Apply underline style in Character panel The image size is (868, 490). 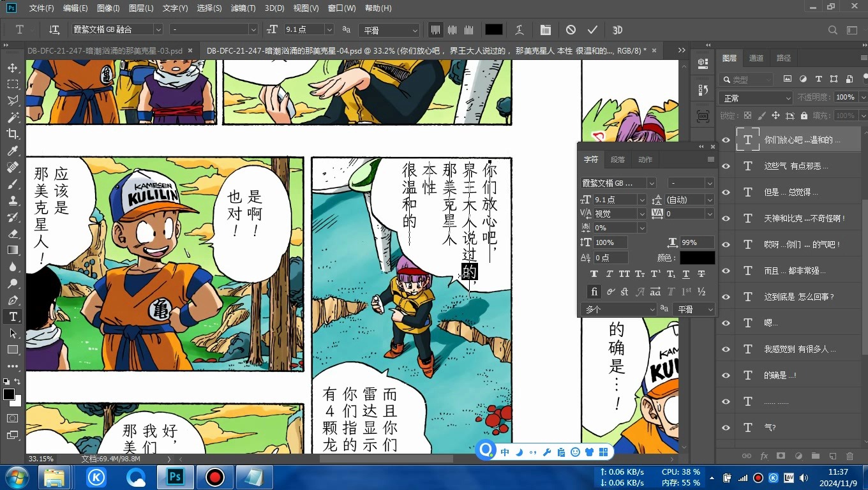[686, 274]
